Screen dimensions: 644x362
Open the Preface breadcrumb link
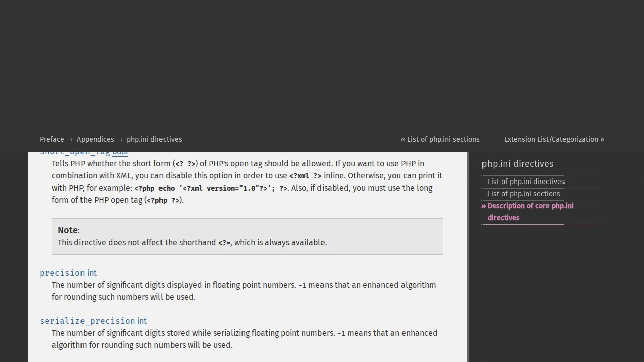point(52,139)
